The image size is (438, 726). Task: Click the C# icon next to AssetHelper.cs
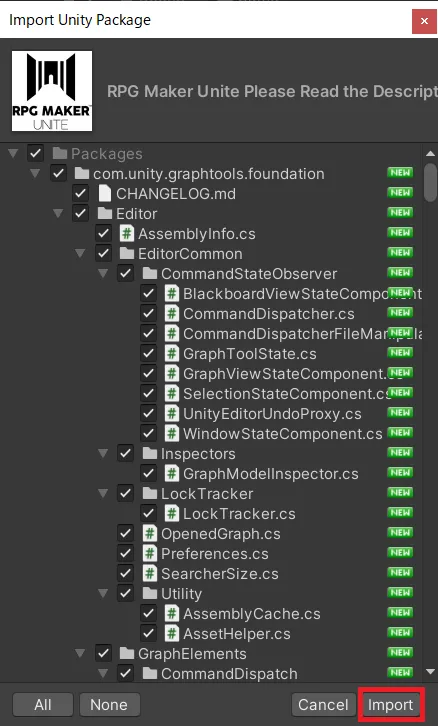(x=171, y=633)
